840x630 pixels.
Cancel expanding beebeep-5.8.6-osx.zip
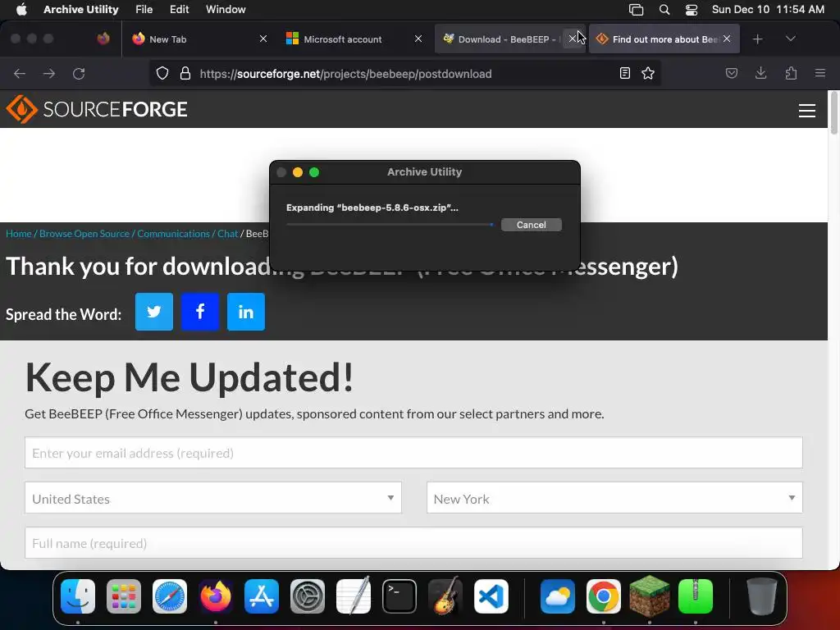tap(532, 225)
